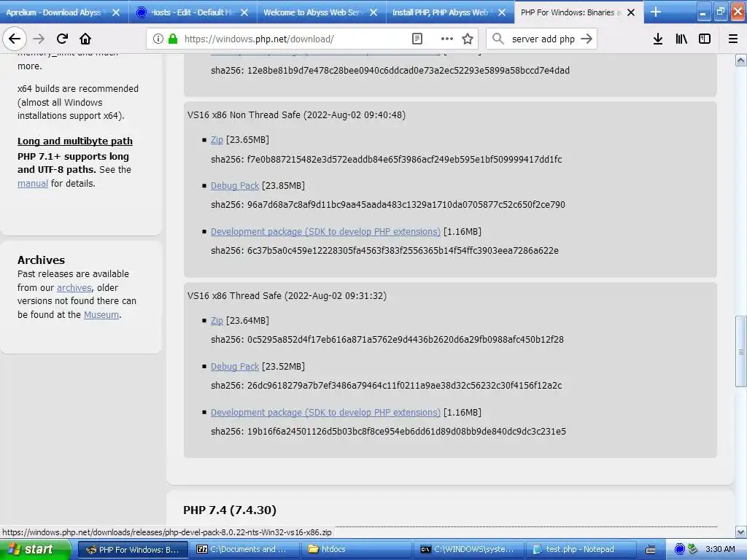The image size is (747, 560).
Task: Click the network connection tray icon
Action: click(x=693, y=549)
